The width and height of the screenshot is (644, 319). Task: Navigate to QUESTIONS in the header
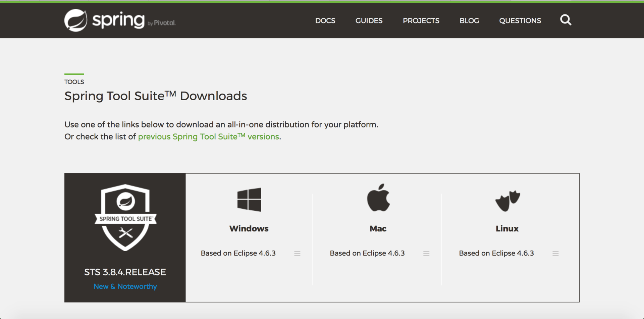pyautogui.click(x=520, y=21)
